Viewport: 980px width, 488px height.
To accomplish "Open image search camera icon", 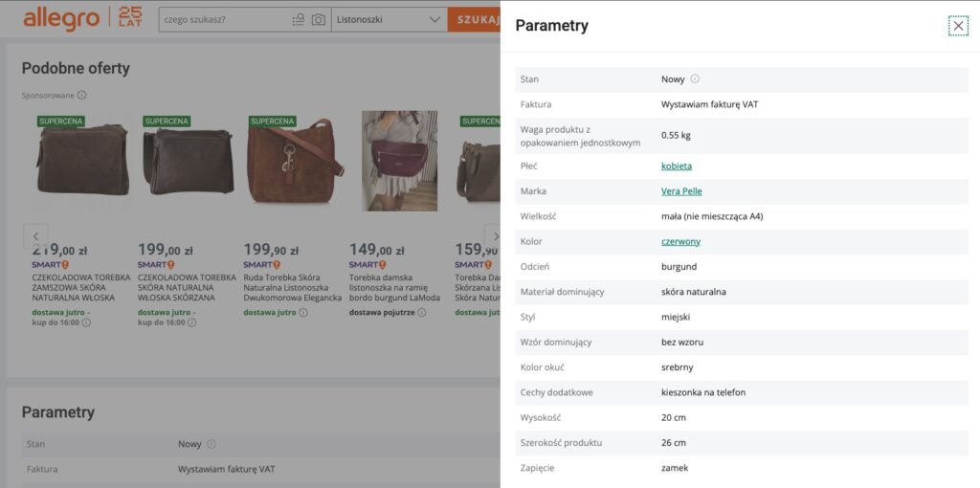I will tap(318, 19).
